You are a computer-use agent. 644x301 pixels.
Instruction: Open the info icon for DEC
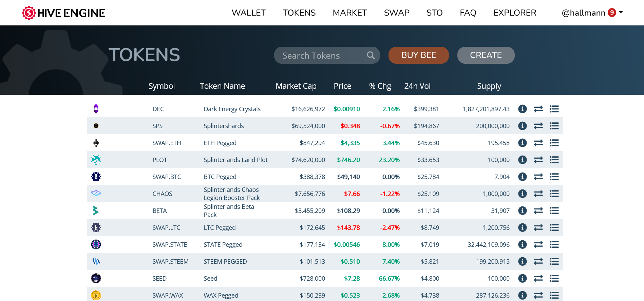point(523,109)
